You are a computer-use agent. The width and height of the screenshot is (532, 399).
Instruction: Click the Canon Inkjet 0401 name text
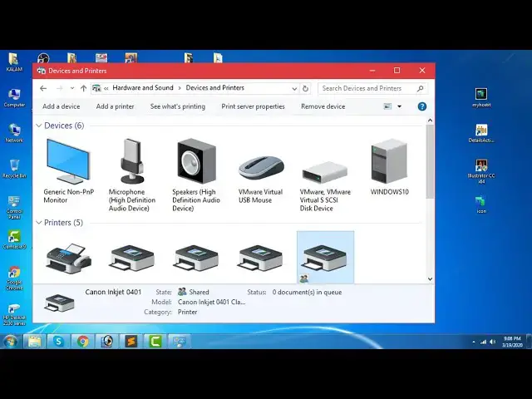[113, 292]
